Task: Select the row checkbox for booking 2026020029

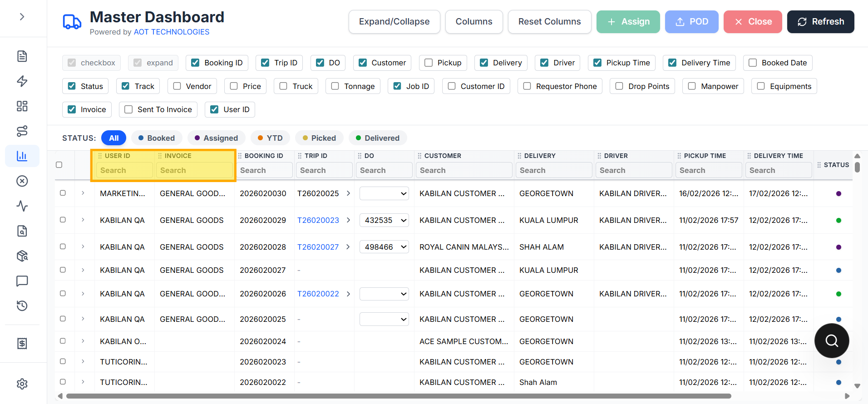Action: pos(63,220)
